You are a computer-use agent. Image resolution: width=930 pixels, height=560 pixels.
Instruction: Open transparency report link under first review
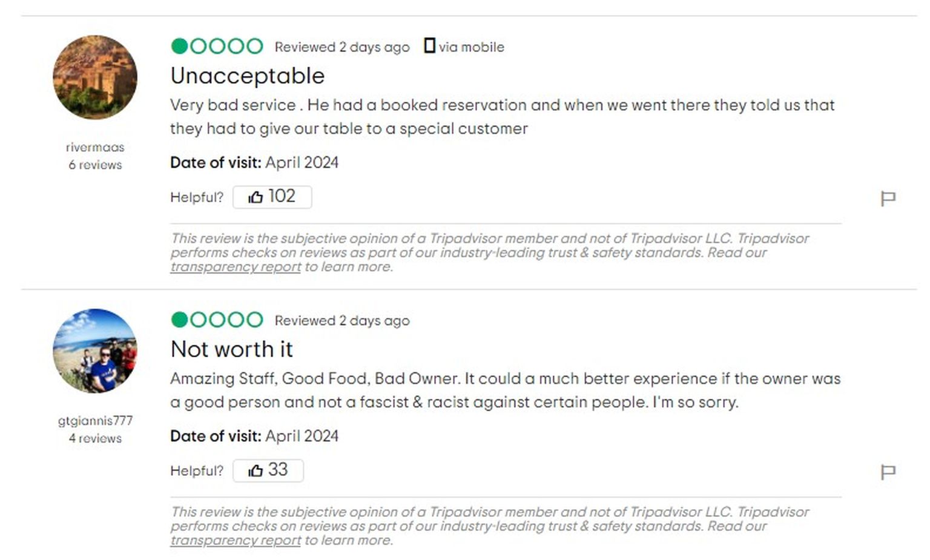coord(235,267)
